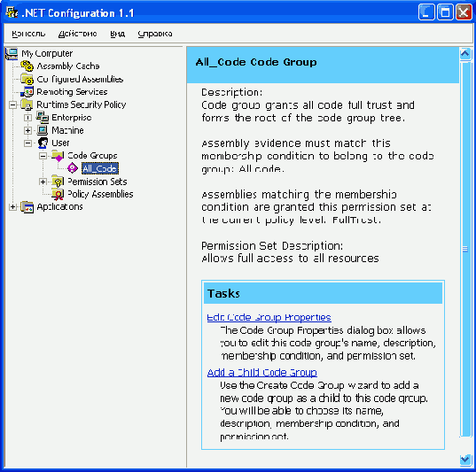Open the Справка menu
This screenshot has height=472, width=476.
click(155, 34)
